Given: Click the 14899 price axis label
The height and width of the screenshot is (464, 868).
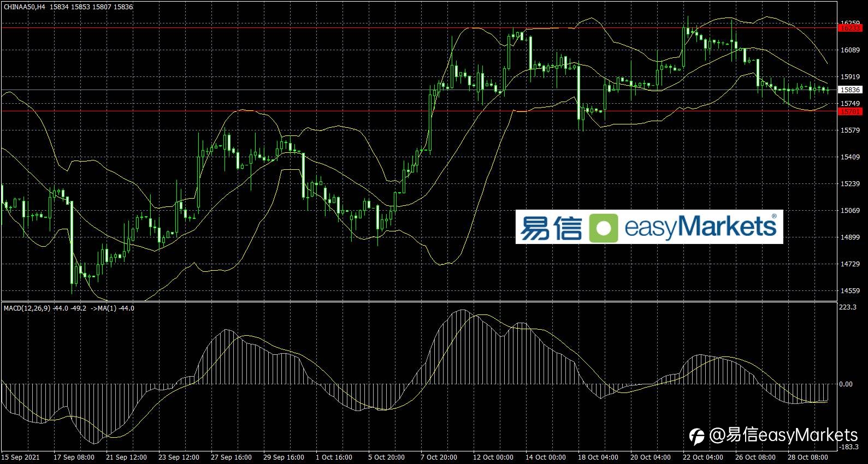Looking at the screenshot, I should tap(850, 237).
